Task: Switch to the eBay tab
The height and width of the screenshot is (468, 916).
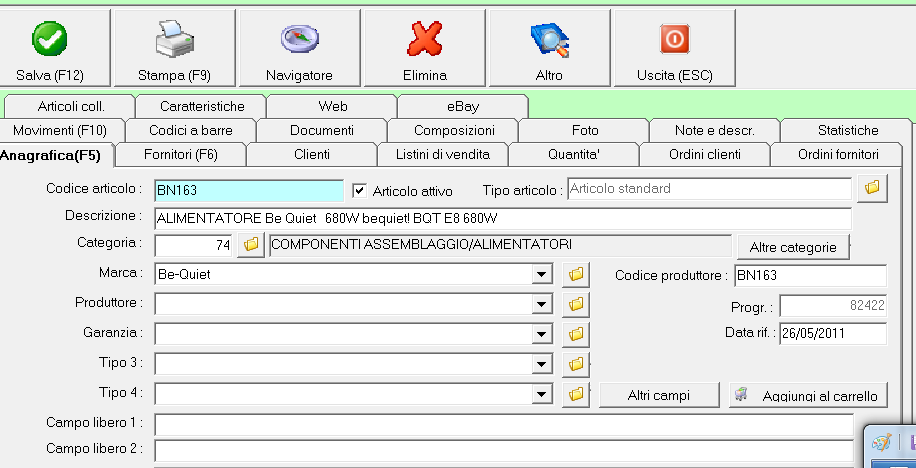Action: point(463,106)
